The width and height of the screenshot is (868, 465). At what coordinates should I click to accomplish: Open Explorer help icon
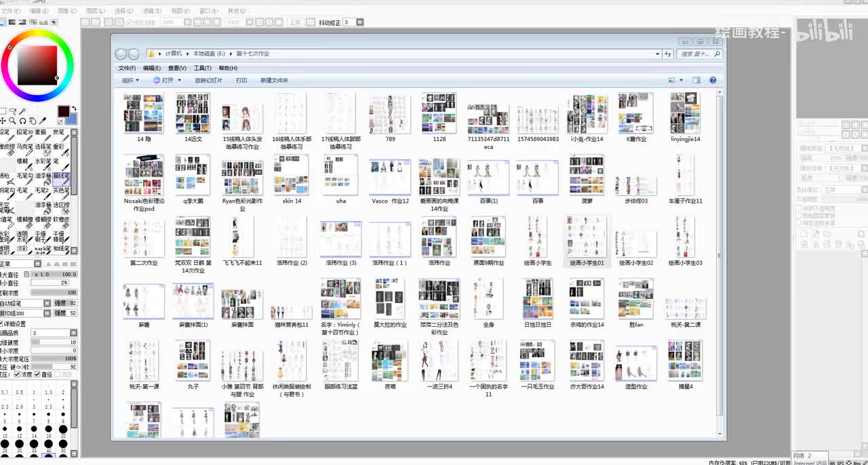click(x=713, y=80)
